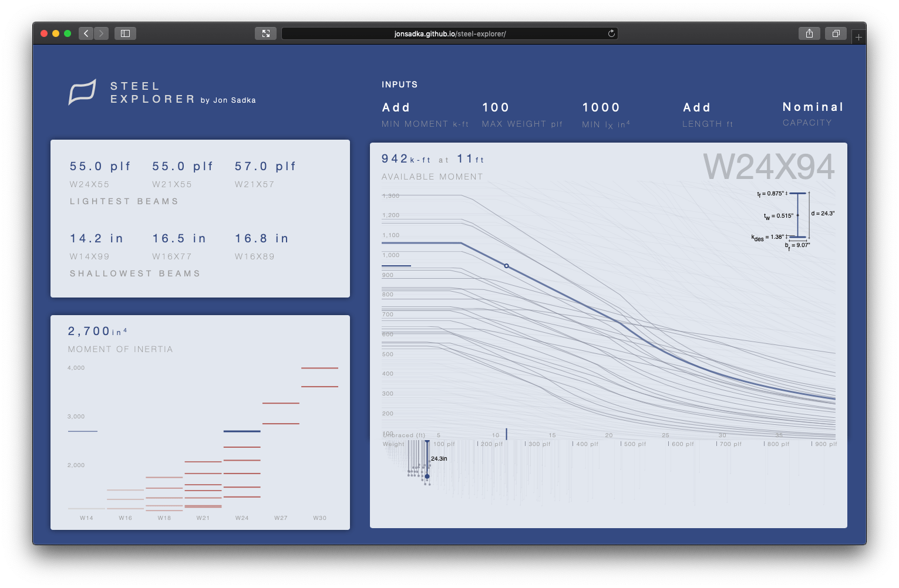Click the Add length input

[697, 107]
